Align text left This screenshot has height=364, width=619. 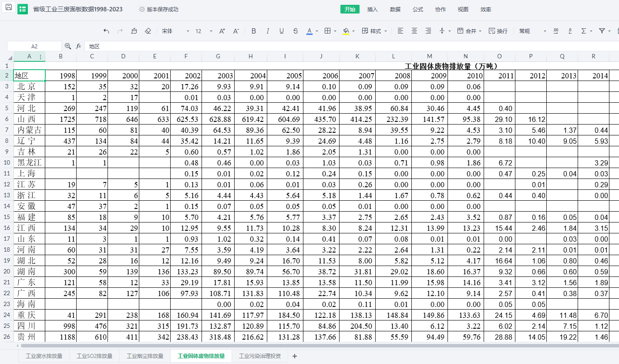[x=400, y=31]
